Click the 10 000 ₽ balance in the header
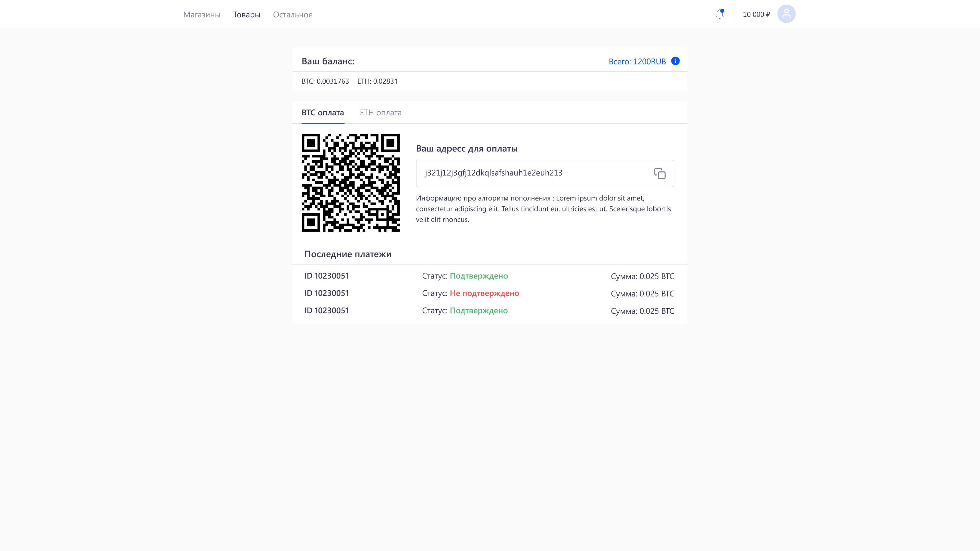Image resolution: width=980 pixels, height=551 pixels. tap(756, 15)
